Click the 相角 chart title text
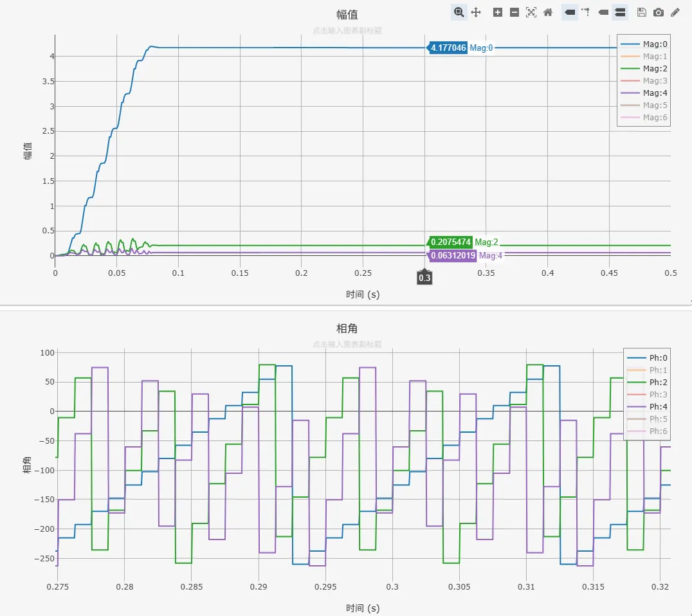This screenshot has height=616, width=692. (347, 329)
